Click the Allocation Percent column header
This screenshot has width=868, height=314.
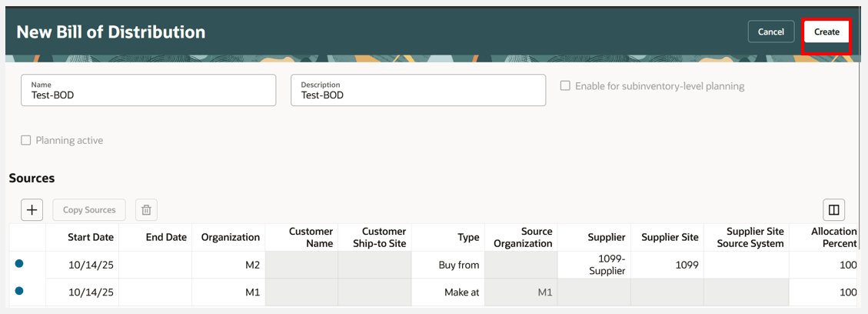833,237
